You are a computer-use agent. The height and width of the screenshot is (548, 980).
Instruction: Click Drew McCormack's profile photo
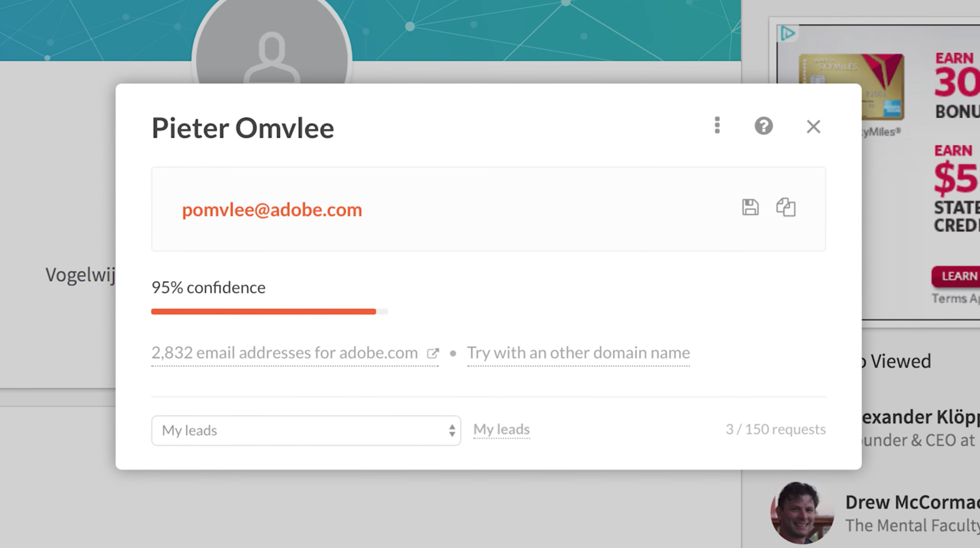pos(802,513)
